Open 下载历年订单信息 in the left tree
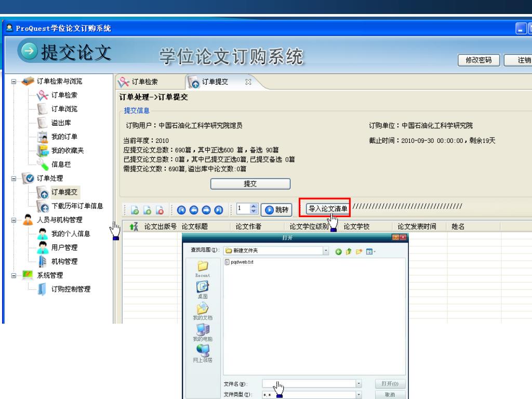The height and width of the screenshot is (399, 532). coord(77,206)
